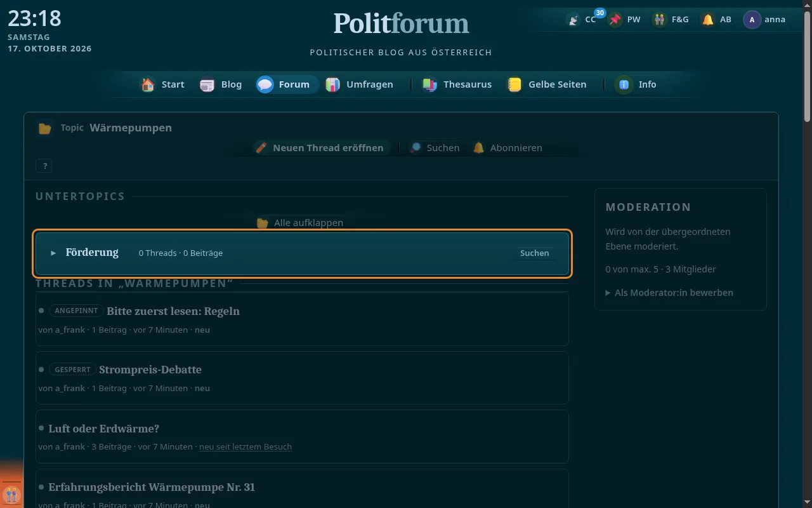This screenshot has width=812, height=508.
Task: Click the PW pushpin icon
Action: (x=615, y=20)
